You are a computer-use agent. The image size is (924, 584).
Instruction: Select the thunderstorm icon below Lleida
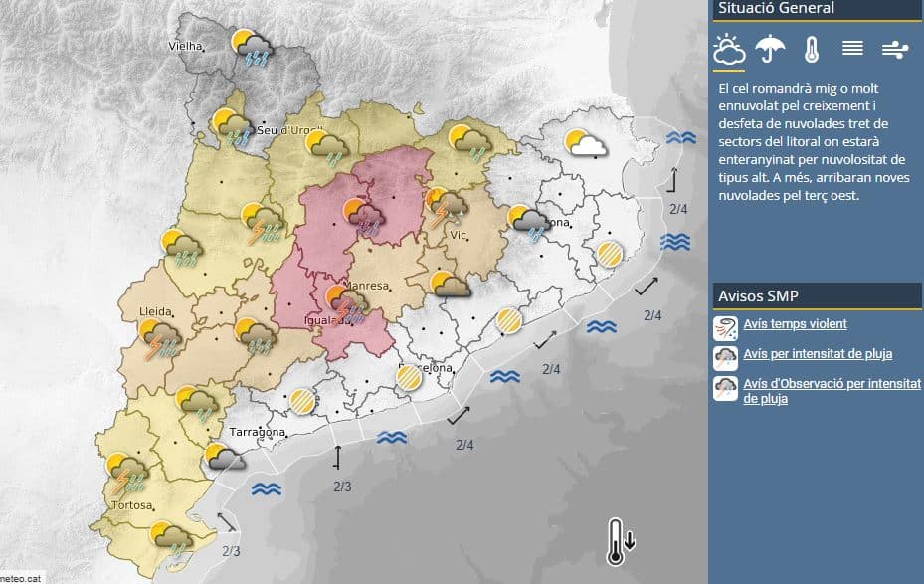coord(160,338)
